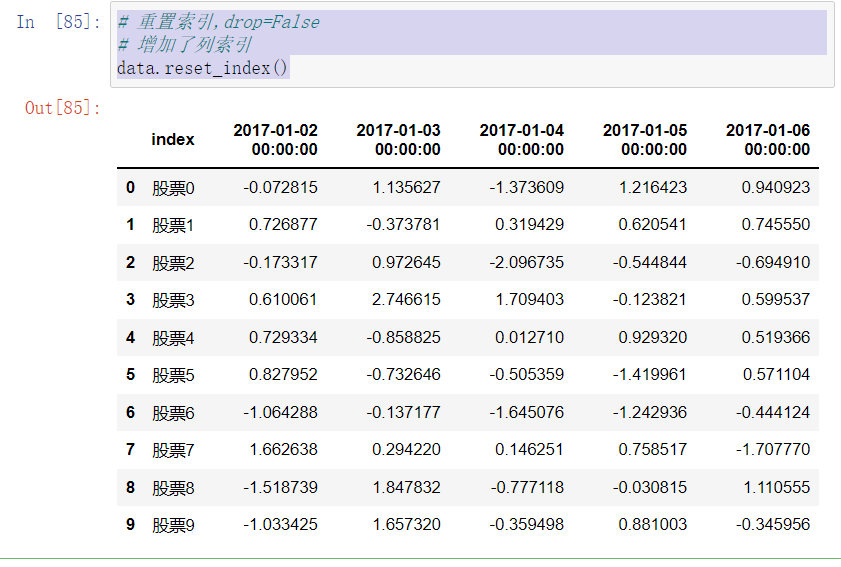This screenshot has width=841, height=567.
Task: Select the row label 股票1
Action: tap(173, 225)
